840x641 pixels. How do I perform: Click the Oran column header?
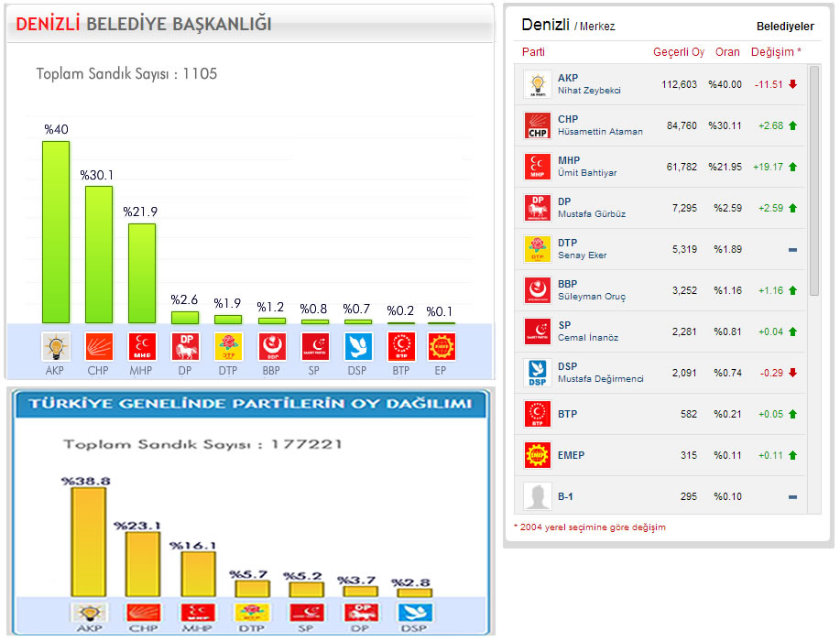click(727, 52)
